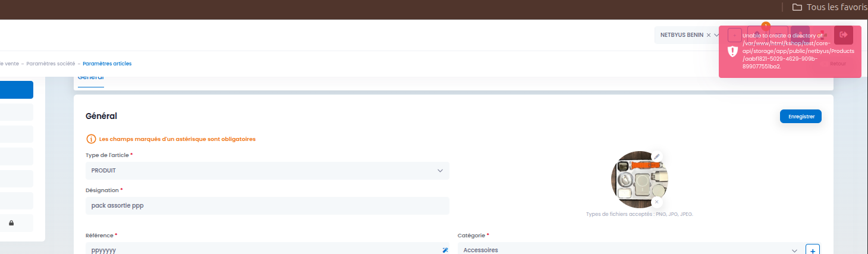Screen dimensions: 868x254
Task: Open the Type de l'article PRODUIT dropdown
Action: 268,171
